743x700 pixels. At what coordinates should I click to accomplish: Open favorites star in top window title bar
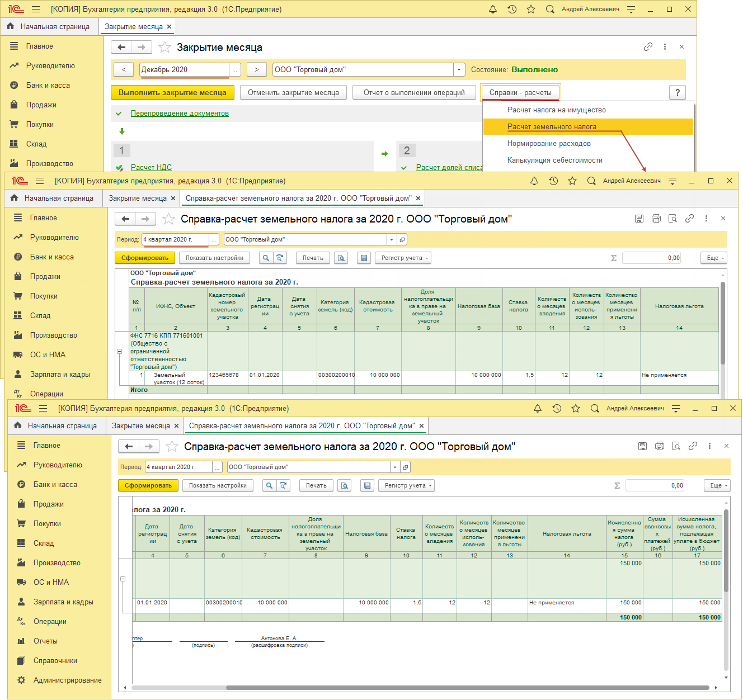click(x=531, y=9)
